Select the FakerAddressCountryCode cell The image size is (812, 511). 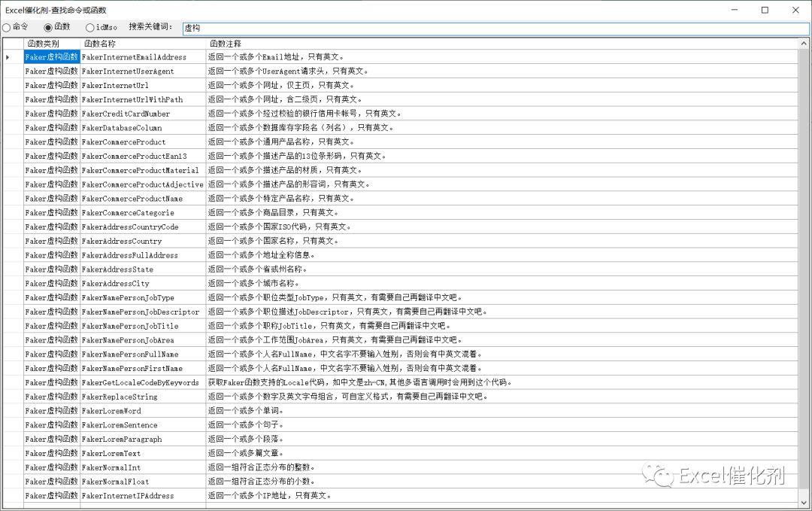(x=143, y=227)
